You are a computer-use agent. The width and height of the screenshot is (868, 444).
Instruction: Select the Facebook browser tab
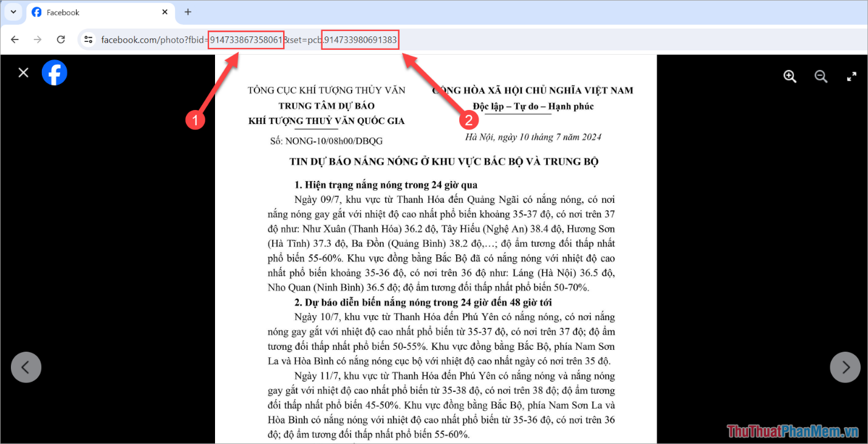point(100,12)
